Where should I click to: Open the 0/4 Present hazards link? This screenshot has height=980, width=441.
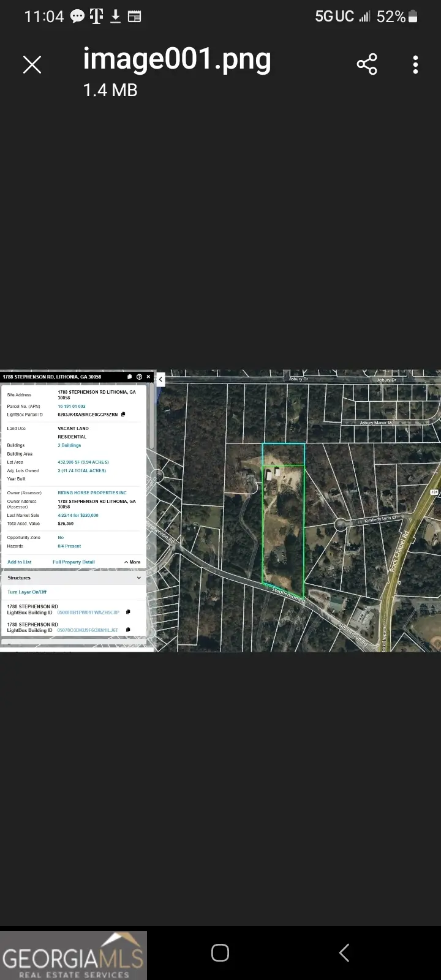click(x=69, y=546)
